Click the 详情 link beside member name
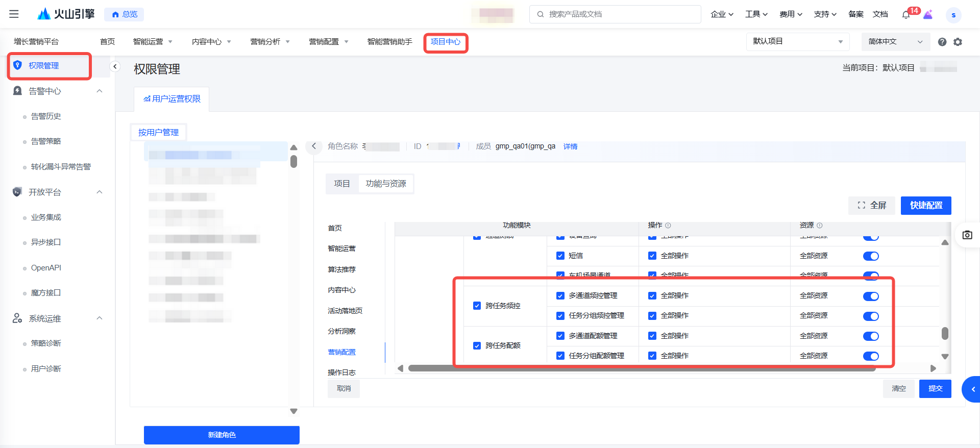Screen dimensions: 980x448 click(570, 146)
